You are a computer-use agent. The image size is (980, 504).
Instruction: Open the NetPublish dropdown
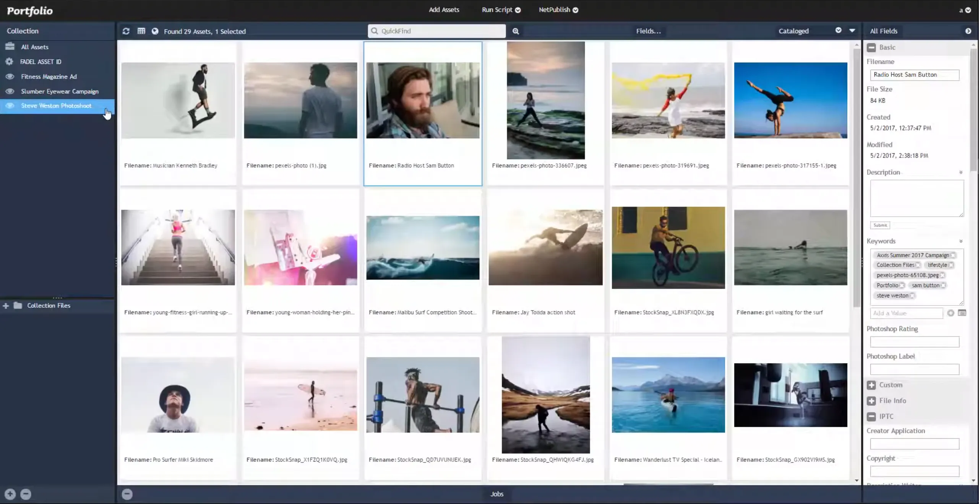(558, 10)
